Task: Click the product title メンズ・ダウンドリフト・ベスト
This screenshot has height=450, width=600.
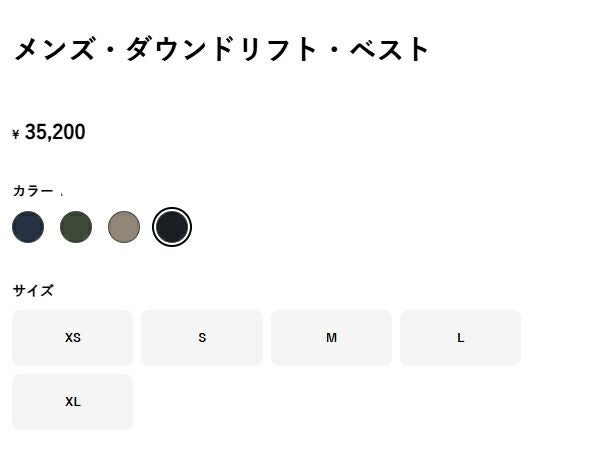Action: click(x=221, y=49)
